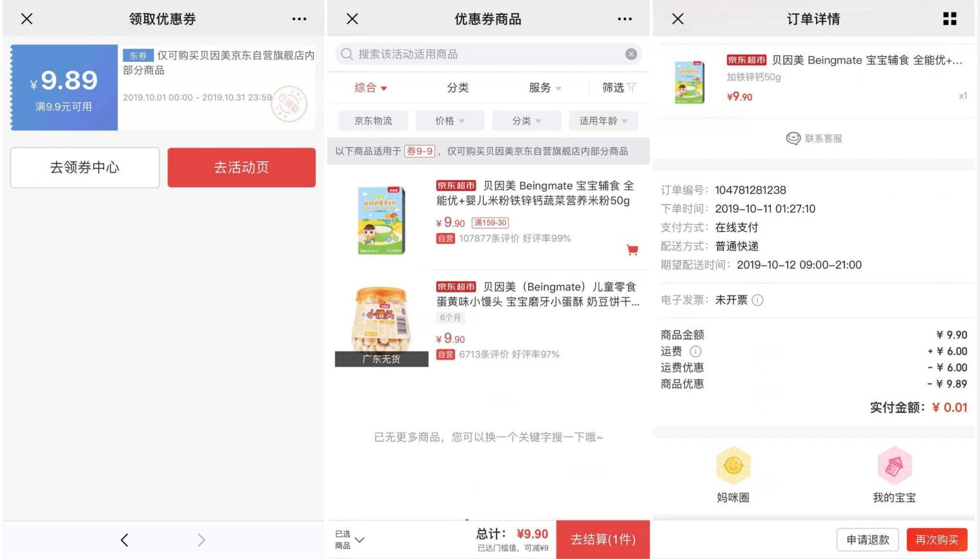This screenshot has height=559, width=980.
Task: Open the 筛选 filter panel
Action: pyautogui.click(x=619, y=88)
